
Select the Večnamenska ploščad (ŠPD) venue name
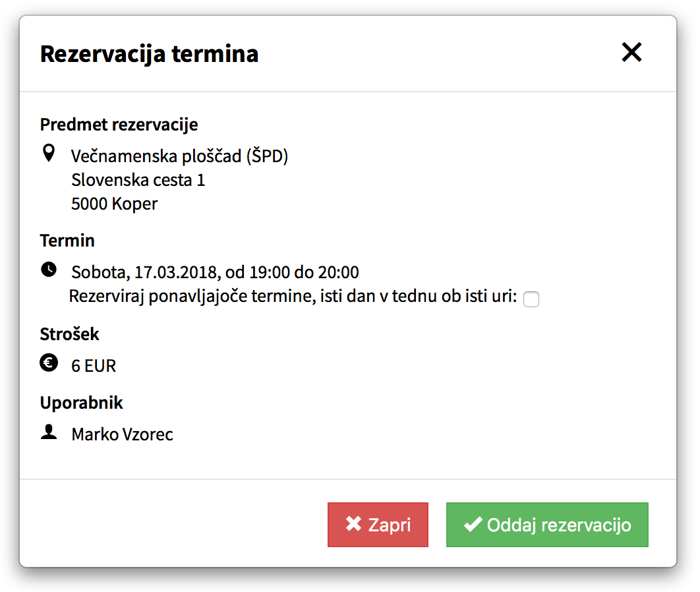click(179, 156)
